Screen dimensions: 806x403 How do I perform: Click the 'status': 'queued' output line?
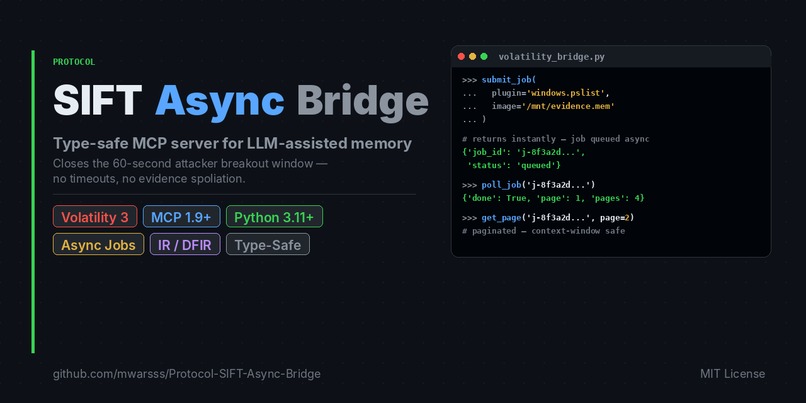click(x=514, y=165)
